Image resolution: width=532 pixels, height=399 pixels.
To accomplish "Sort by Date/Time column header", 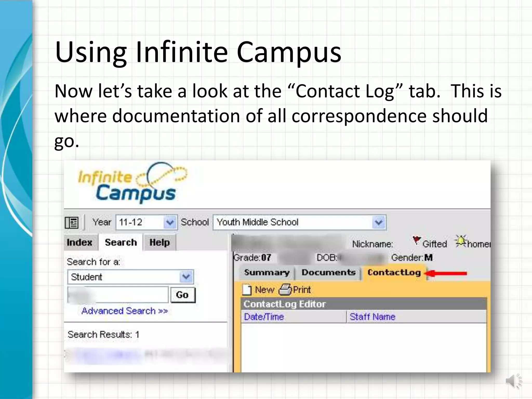I will pyautogui.click(x=264, y=317).
